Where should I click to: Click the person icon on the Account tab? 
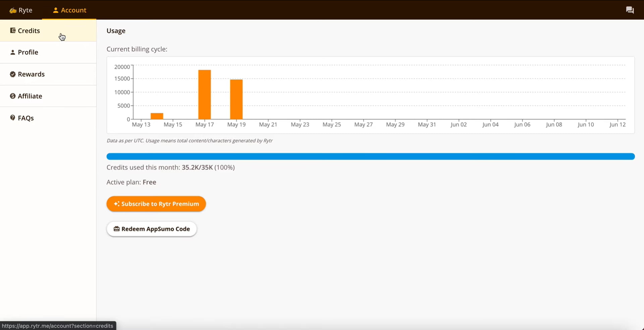56,10
